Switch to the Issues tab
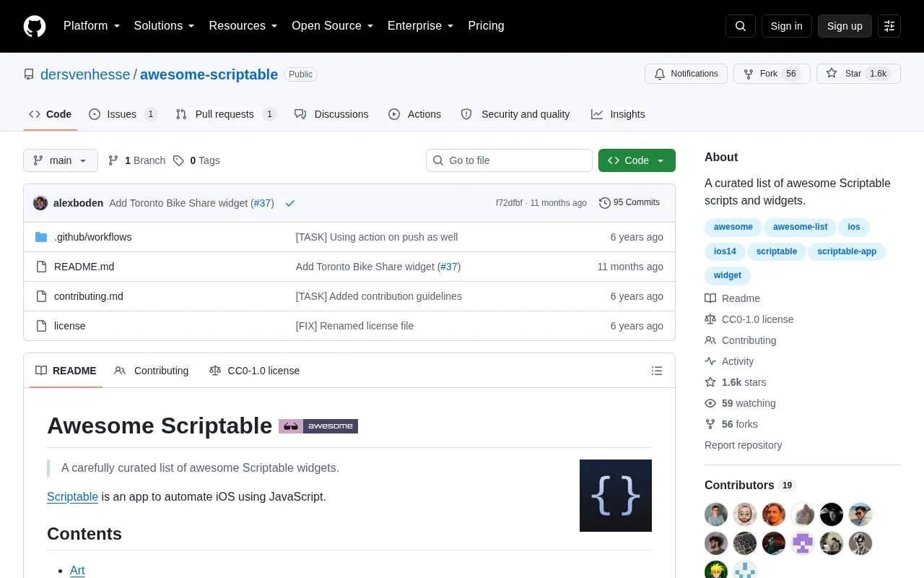The width and height of the screenshot is (924, 578). [123, 114]
